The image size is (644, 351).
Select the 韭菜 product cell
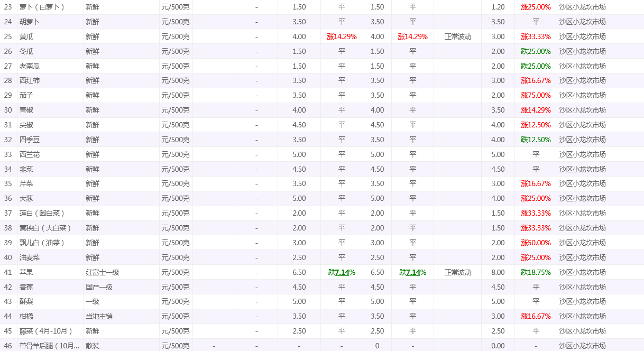(x=26, y=169)
